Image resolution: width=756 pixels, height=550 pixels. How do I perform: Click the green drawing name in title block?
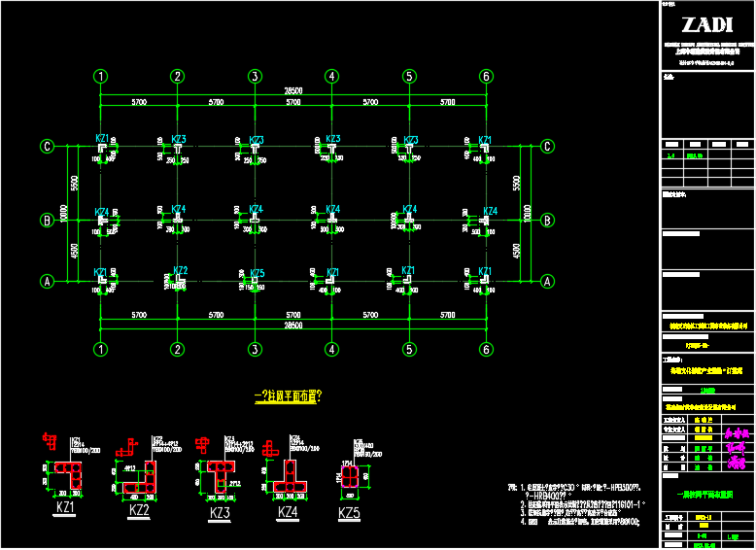click(x=704, y=495)
